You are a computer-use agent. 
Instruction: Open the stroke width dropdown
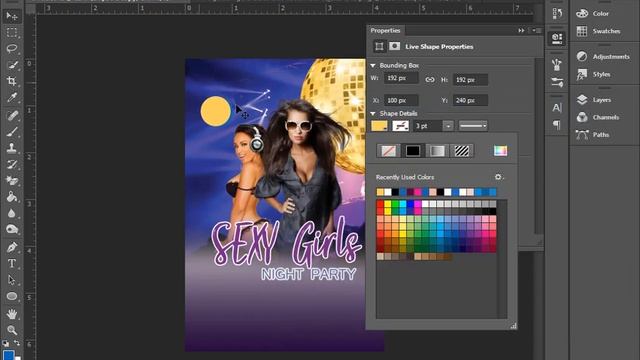448,126
